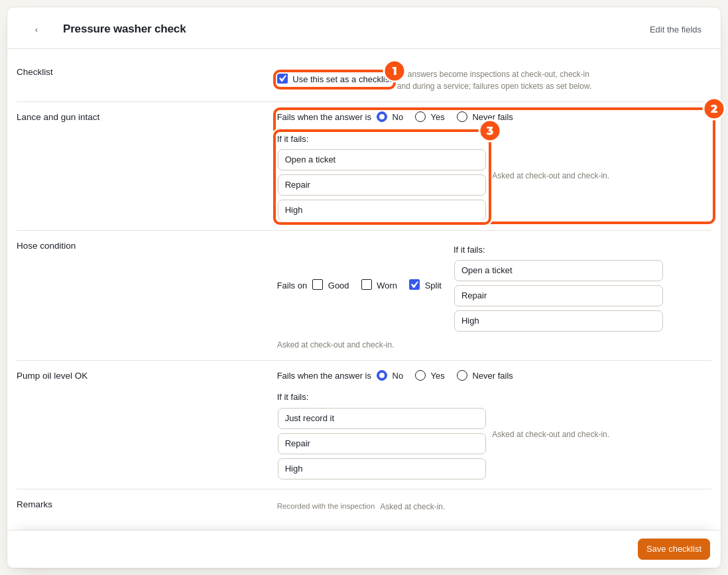Click the Save checklist button
Image resolution: width=728 pixels, height=575 pixels.
click(674, 549)
